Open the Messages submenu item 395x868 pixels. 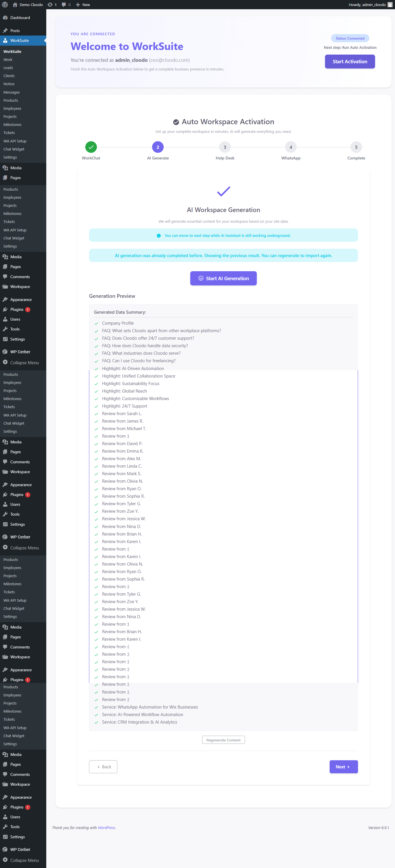click(12, 92)
